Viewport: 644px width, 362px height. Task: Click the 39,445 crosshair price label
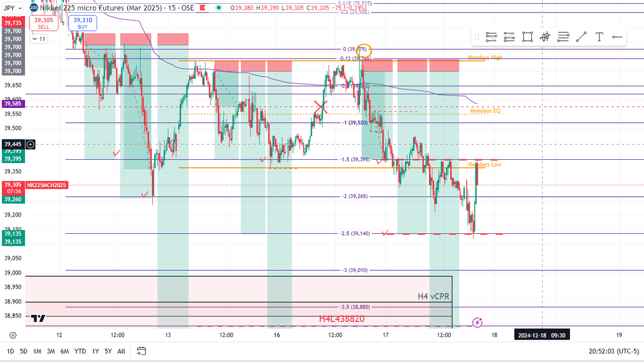pyautogui.click(x=12, y=144)
